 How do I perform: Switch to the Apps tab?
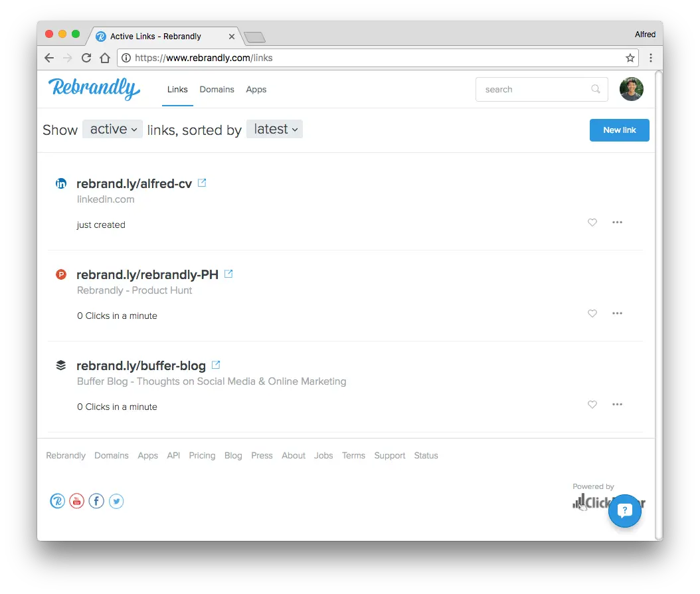256,89
